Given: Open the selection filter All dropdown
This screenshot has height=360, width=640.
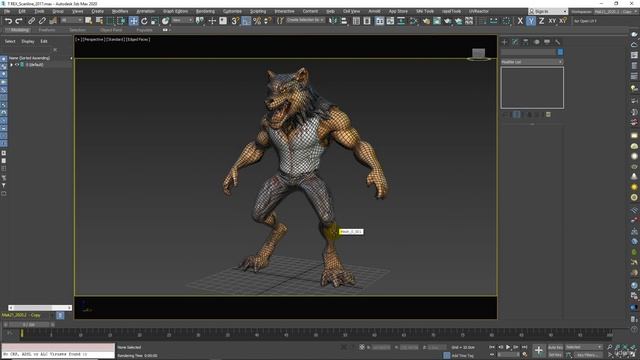Looking at the screenshot, I should (x=72, y=20).
